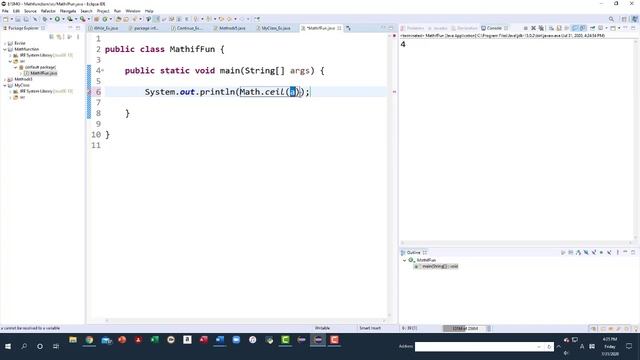The image size is (640, 360).
Task: Toggle Hide Non-Public Members in Outline
Action: (x=602, y=253)
